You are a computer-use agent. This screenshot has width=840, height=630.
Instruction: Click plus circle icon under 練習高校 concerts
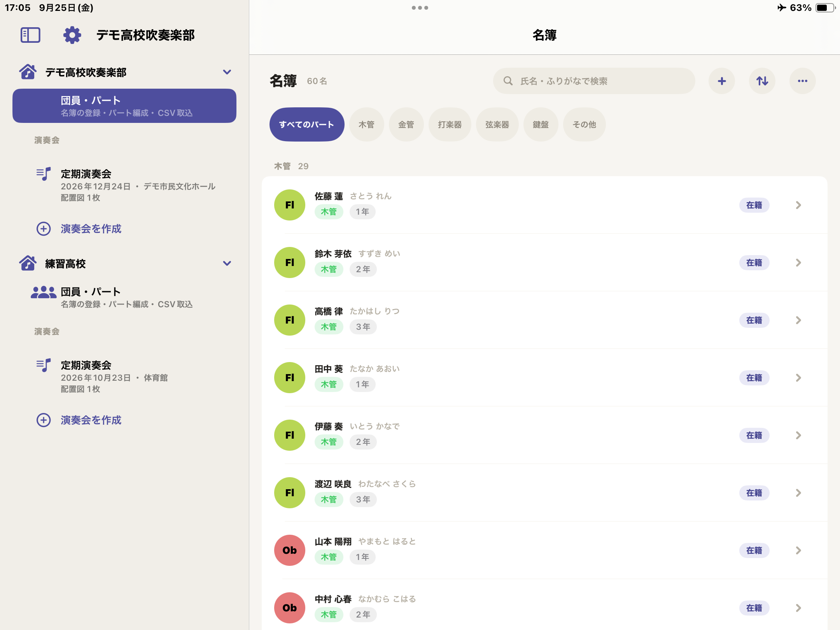44,420
